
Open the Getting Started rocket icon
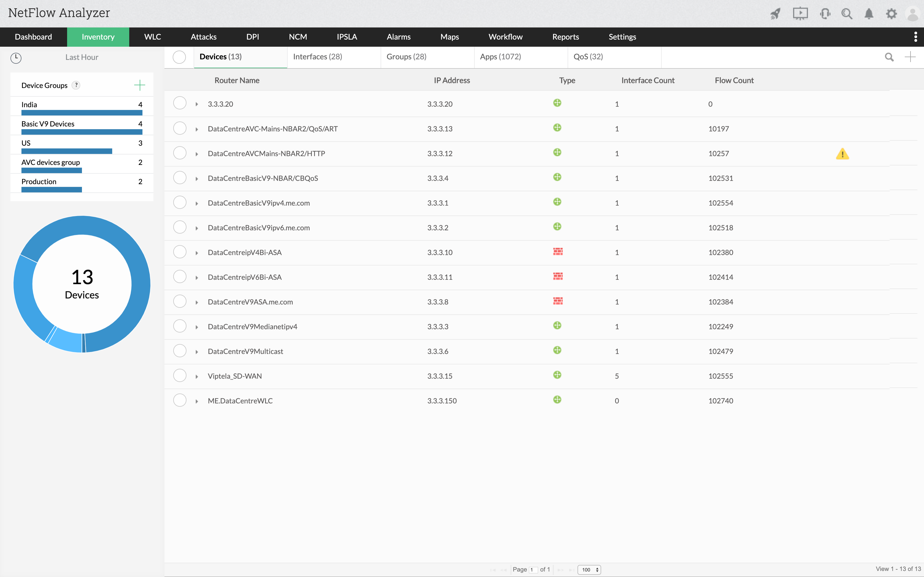coord(776,13)
